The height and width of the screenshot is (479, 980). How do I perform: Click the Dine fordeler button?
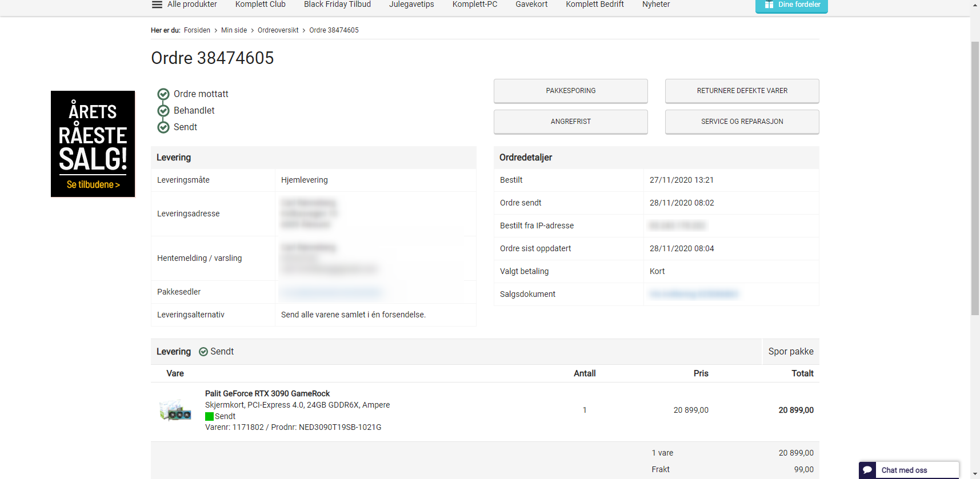(x=791, y=6)
